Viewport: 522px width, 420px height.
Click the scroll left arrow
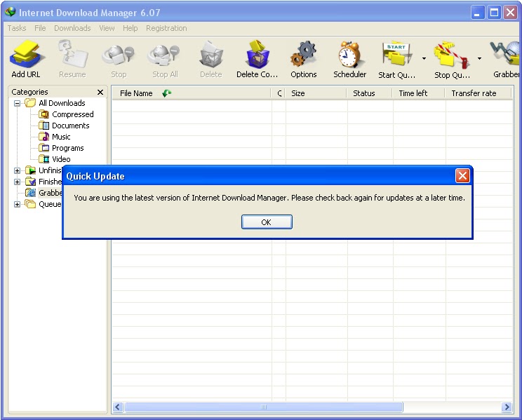click(x=117, y=407)
